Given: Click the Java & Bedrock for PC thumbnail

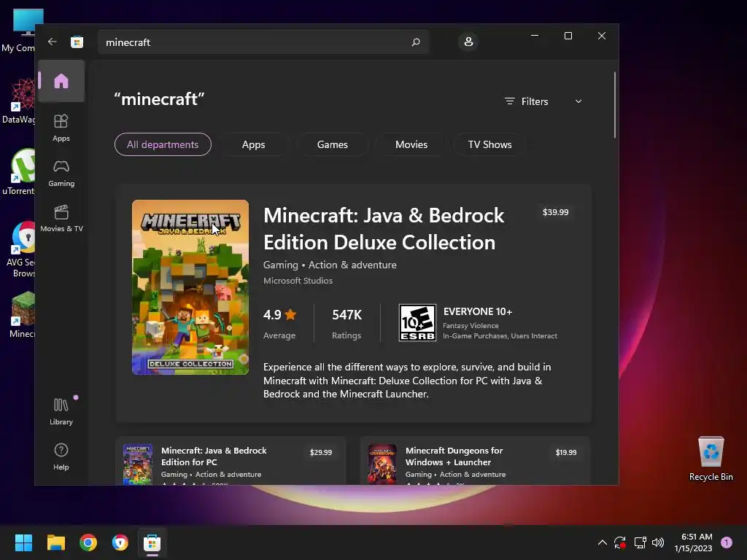Looking at the screenshot, I should click(x=138, y=464).
